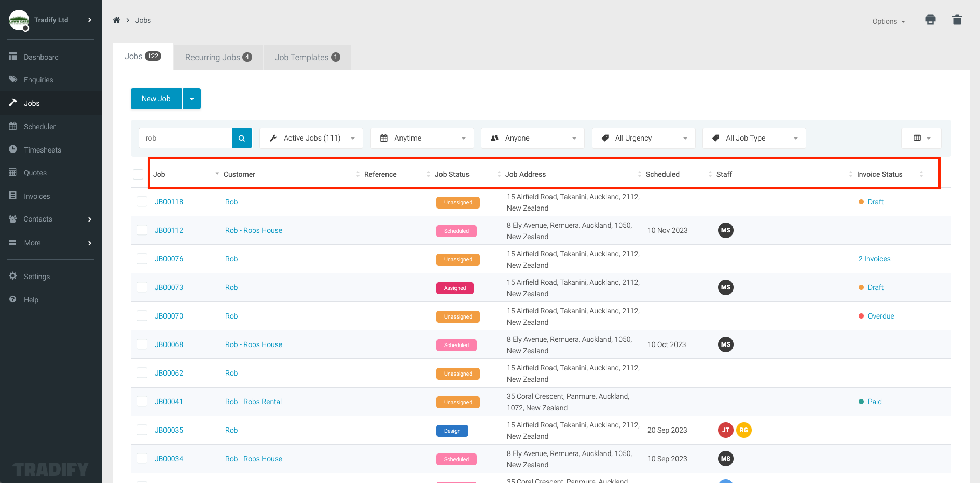Screen dimensions: 980x483
Task: Select checkbox for job JB00073
Action: [142, 287]
